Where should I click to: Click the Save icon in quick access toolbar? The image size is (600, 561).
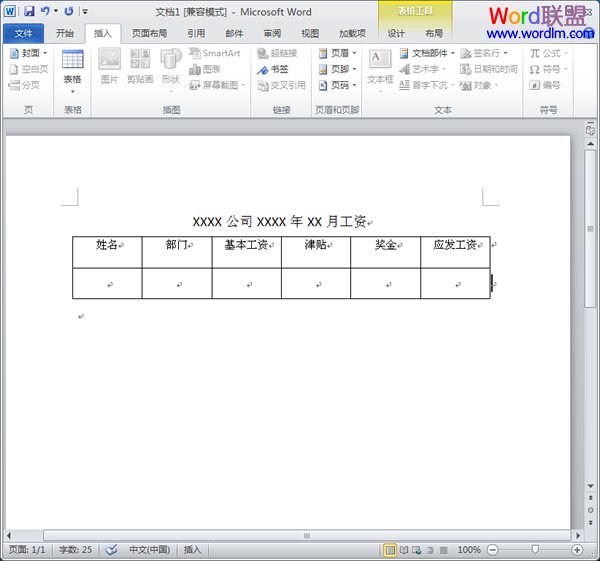pos(29,11)
